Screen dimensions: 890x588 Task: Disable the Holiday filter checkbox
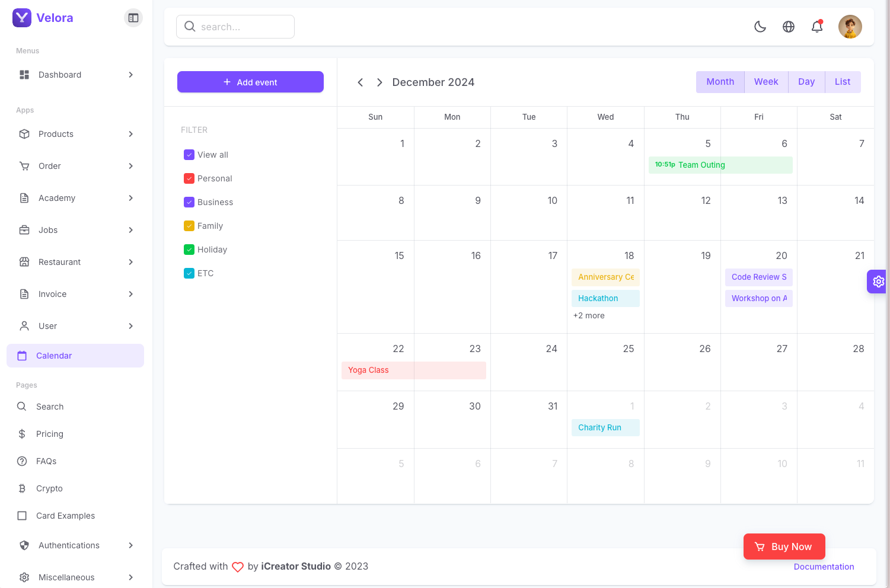[189, 250]
